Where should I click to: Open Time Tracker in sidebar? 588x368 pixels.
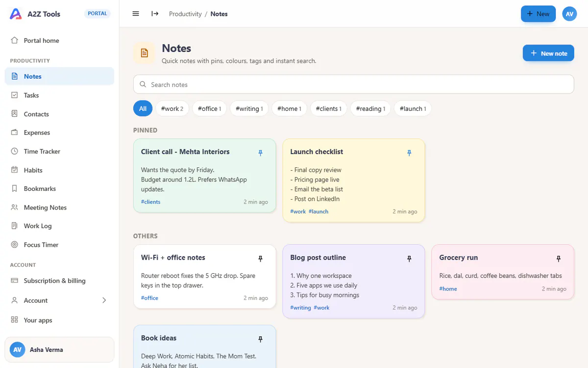[59, 151]
